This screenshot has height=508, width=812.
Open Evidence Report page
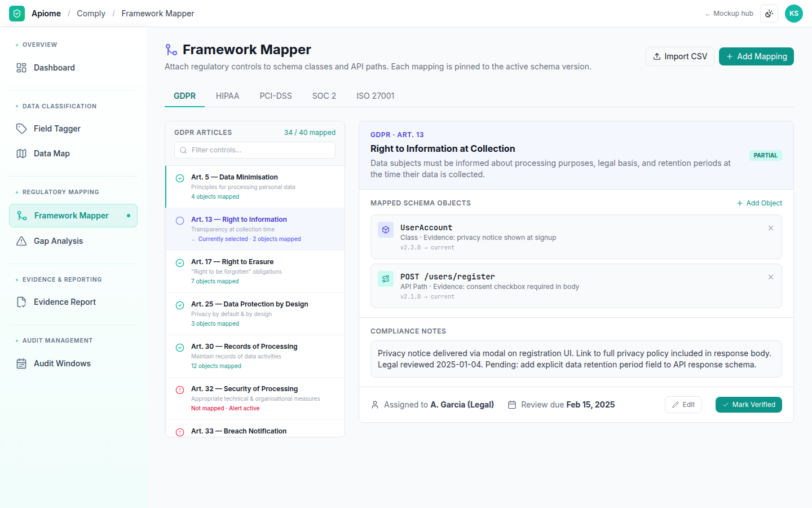(x=73, y=302)
